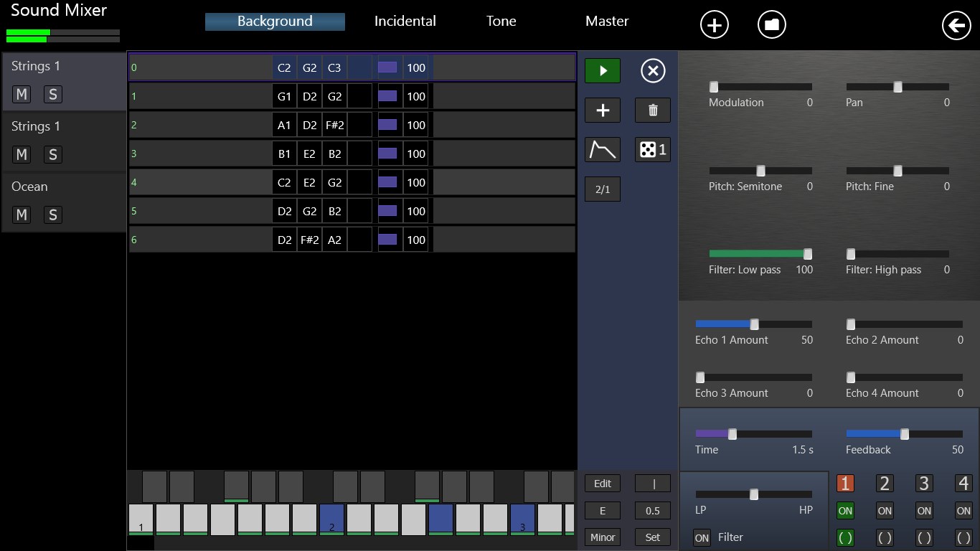The image size is (980, 551).
Task: Click the Edit button
Action: tap(602, 483)
